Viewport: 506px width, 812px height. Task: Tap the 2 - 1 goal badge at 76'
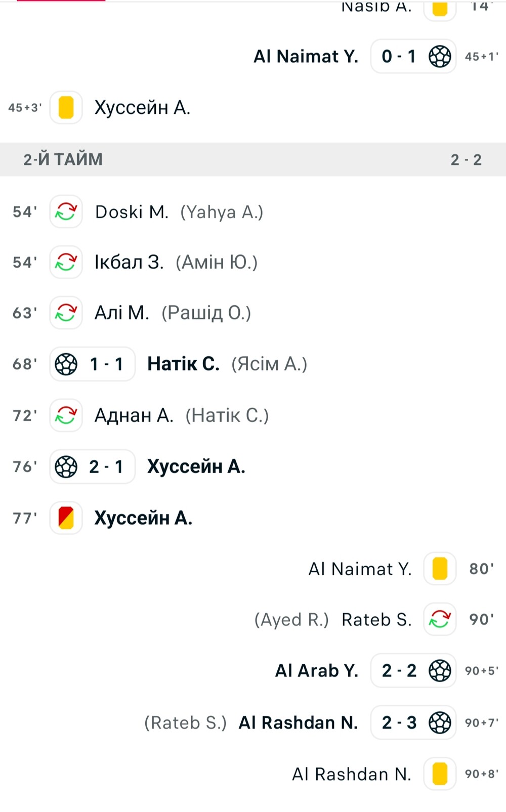click(92, 466)
